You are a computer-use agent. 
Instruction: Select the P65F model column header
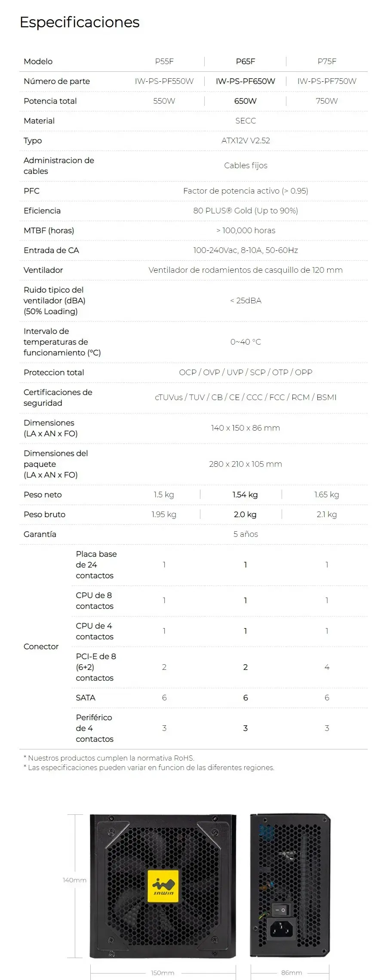(246, 62)
